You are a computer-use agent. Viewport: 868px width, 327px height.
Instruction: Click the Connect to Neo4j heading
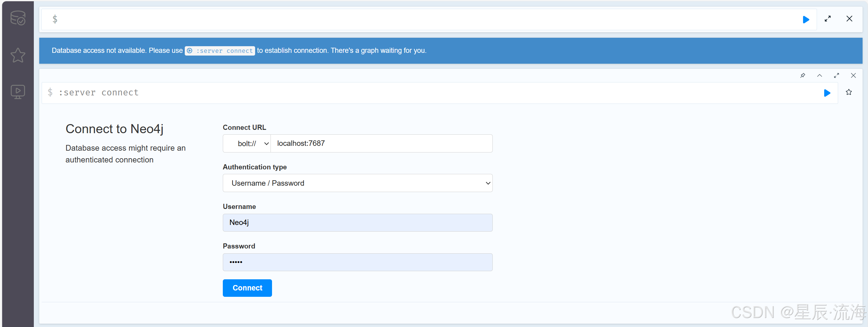click(114, 129)
